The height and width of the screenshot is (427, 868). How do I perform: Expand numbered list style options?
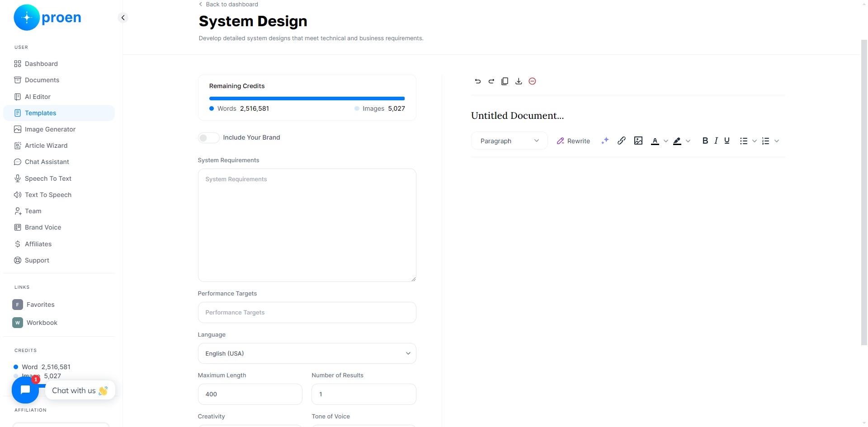pos(777,141)
